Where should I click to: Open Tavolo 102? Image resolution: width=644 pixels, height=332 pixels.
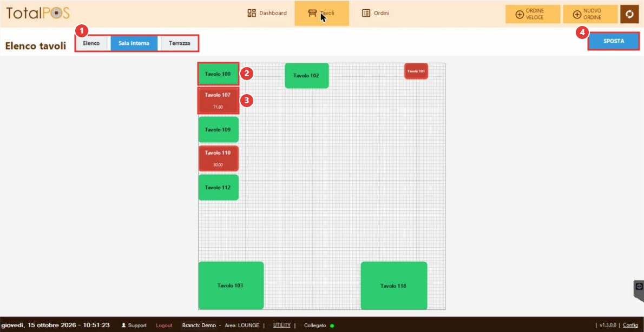point(306,76)
